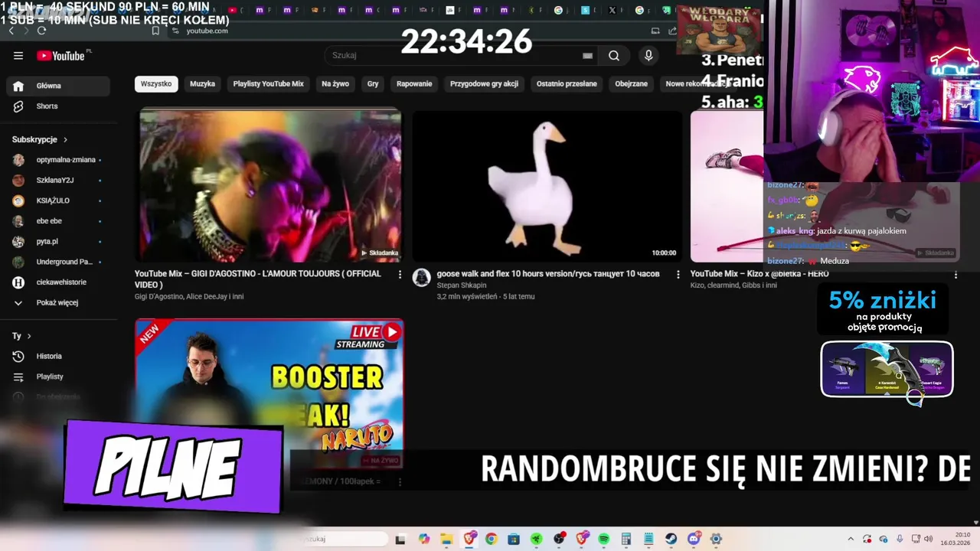Open goose walk 10 hours thumbnail
980x551 pixels.
coord(547,186)
